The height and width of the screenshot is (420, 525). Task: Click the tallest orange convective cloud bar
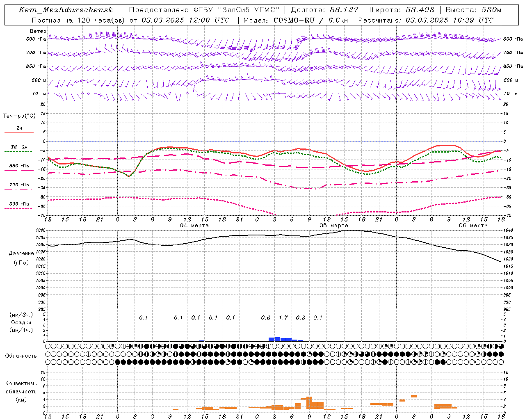click(x=309, y=403)
